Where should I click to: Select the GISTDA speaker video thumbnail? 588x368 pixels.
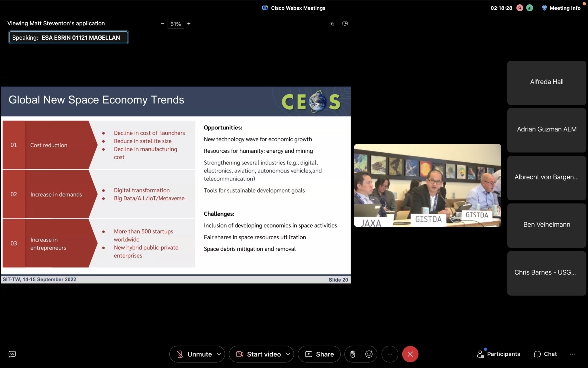tap(427, 185)
